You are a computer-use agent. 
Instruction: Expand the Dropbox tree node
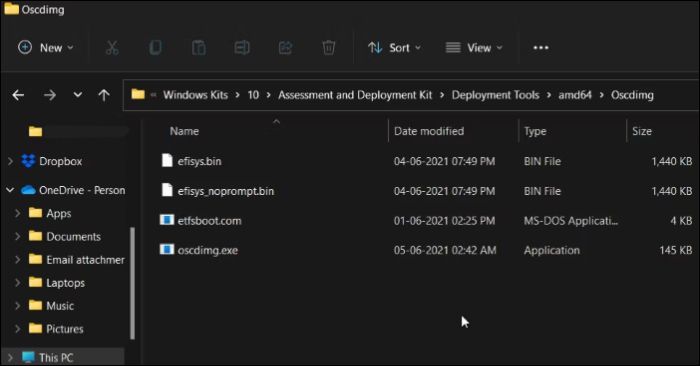point(10,161)
